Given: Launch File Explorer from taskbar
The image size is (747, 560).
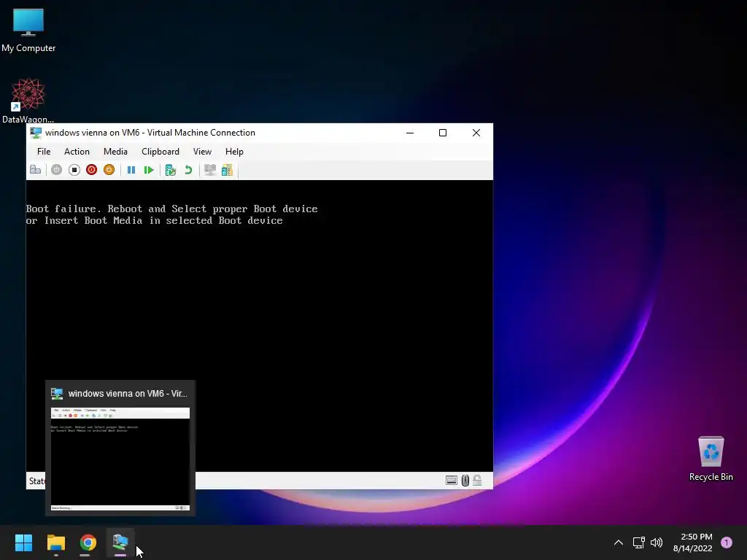Looking at the screenshot, I should click(x=55, y=542).
